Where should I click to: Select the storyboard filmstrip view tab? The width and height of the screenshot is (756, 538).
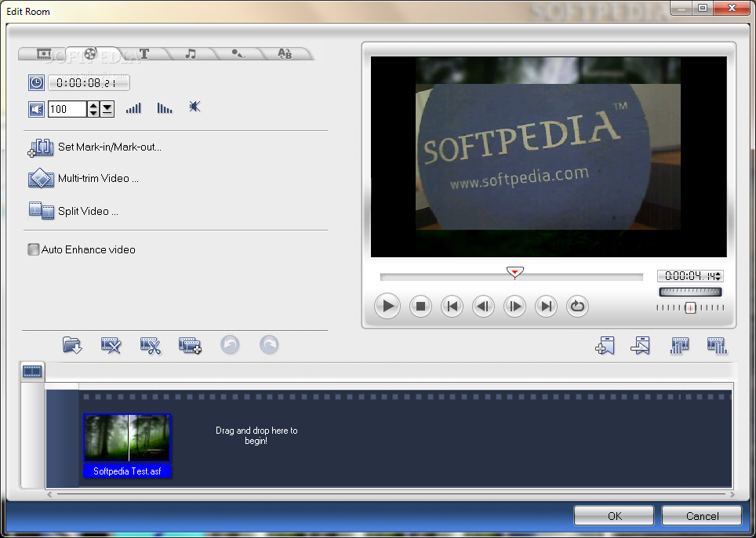32,371
